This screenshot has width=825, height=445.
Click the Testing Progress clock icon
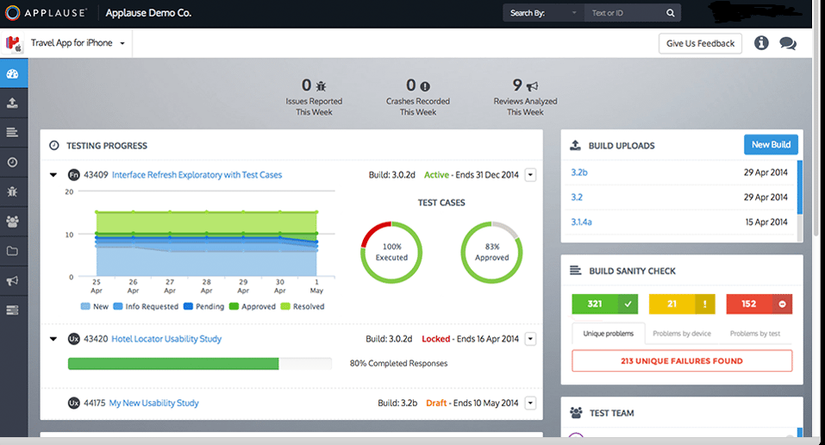click(x=54, y=145)
